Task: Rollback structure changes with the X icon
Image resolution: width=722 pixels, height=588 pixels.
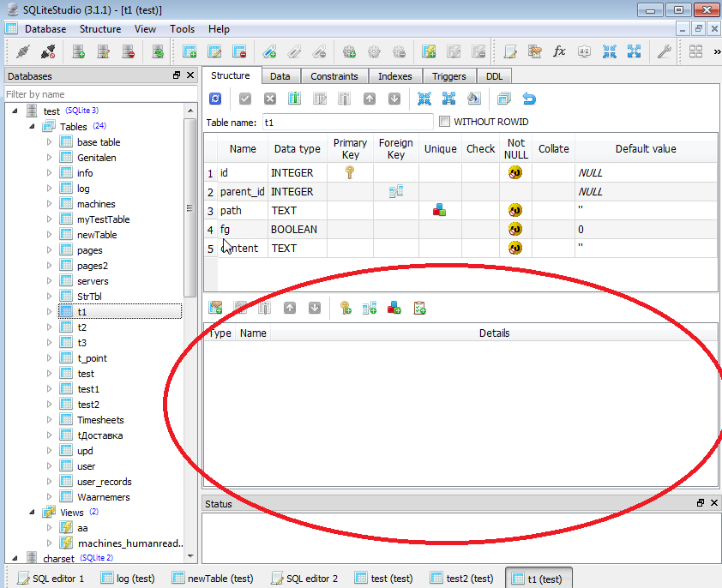Action: pos(270,99)
